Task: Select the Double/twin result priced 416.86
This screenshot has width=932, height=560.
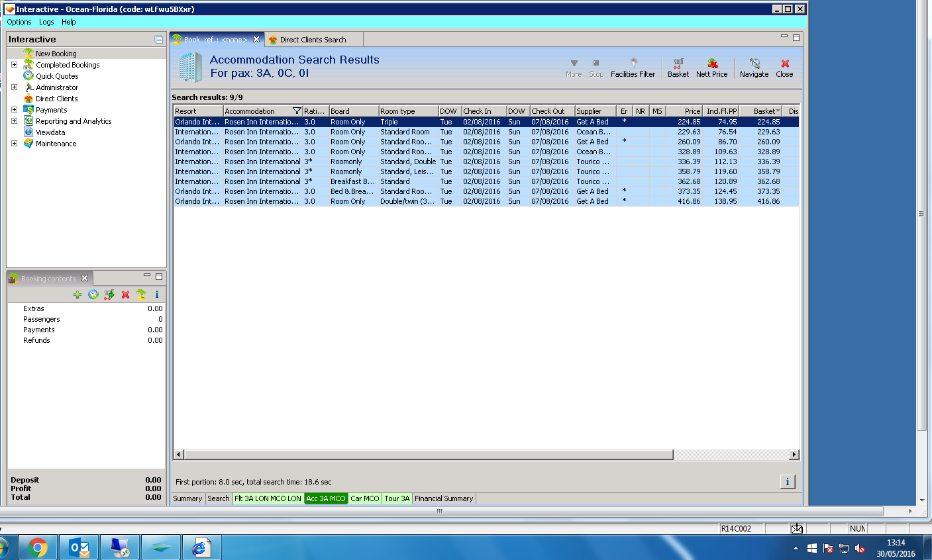Action: 486,201
